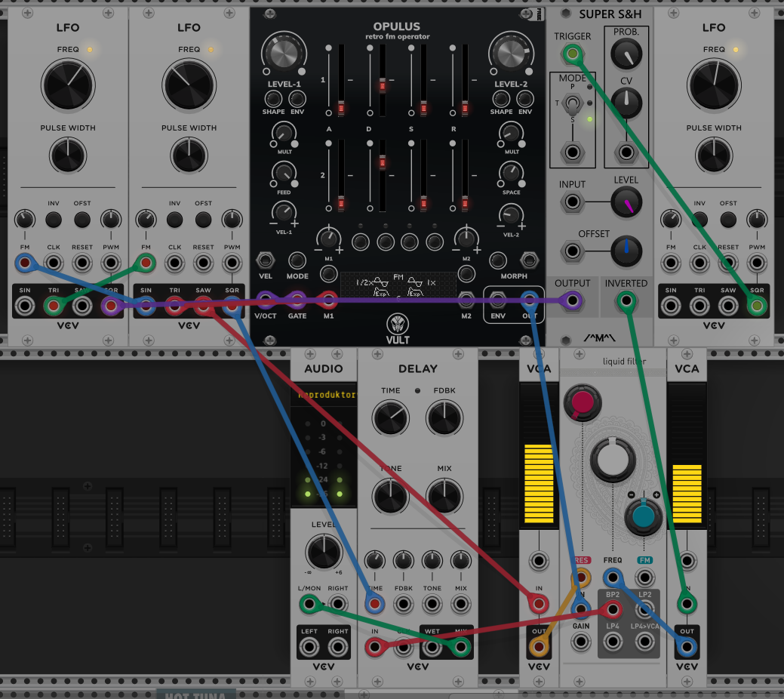Click the WET output jack on Delay
The image size is (784, 699).
(x=432, y=648)
